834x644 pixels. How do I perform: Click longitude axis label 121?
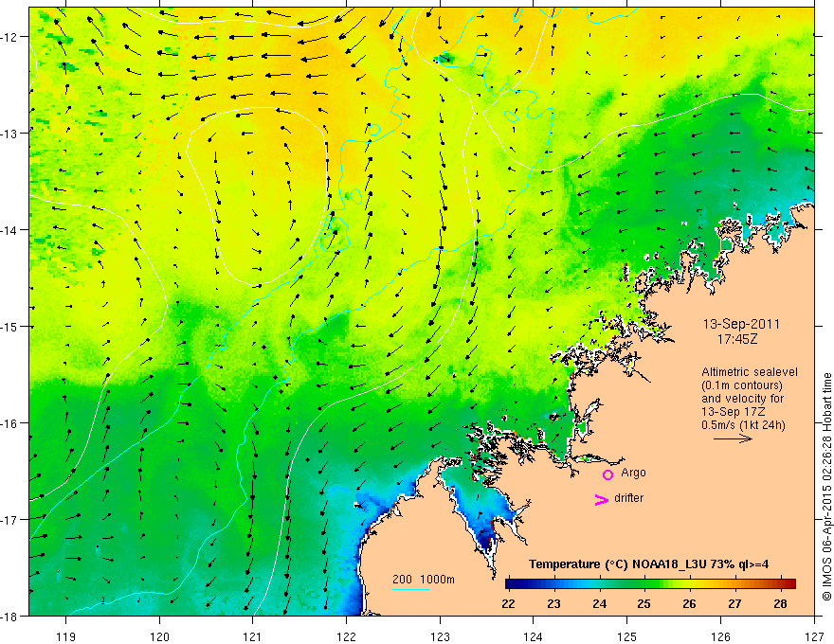(x=253, y=636)
